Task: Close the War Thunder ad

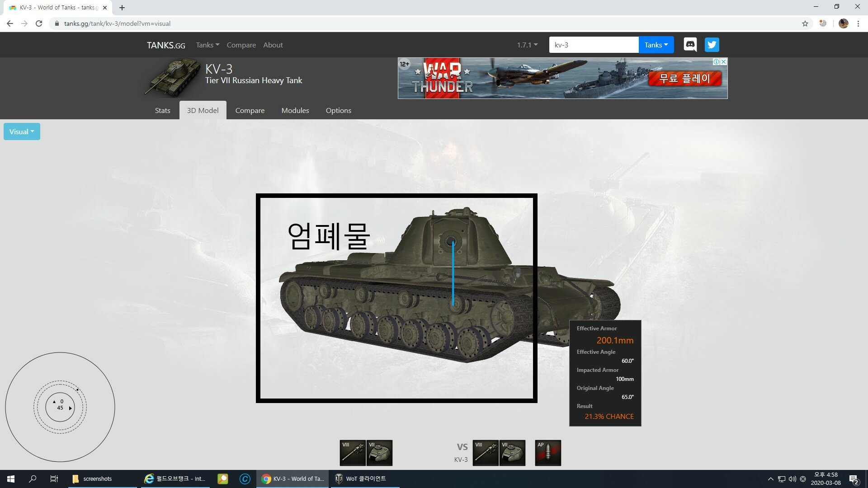Action: pos(724,62)
